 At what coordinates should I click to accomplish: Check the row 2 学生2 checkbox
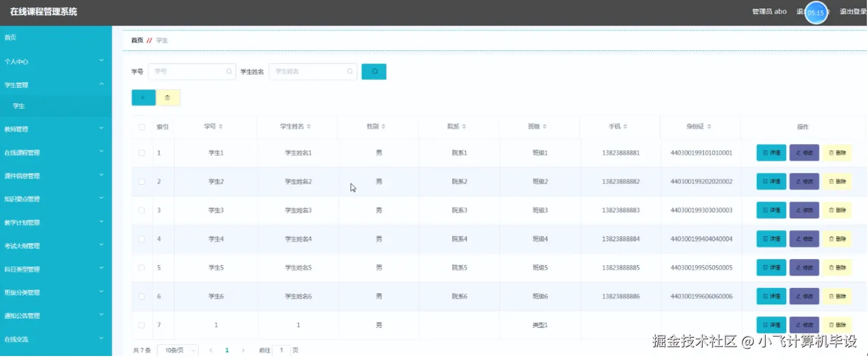[x=142, y=181]
